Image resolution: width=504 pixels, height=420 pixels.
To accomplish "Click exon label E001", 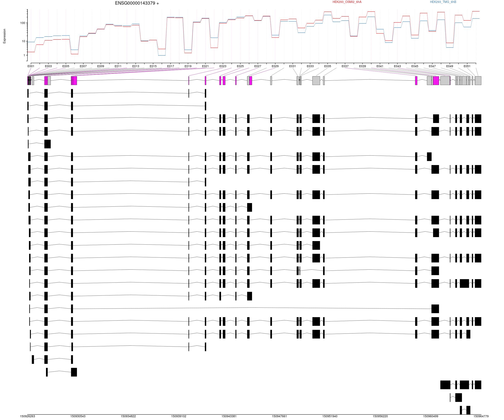I will [31, 66].
